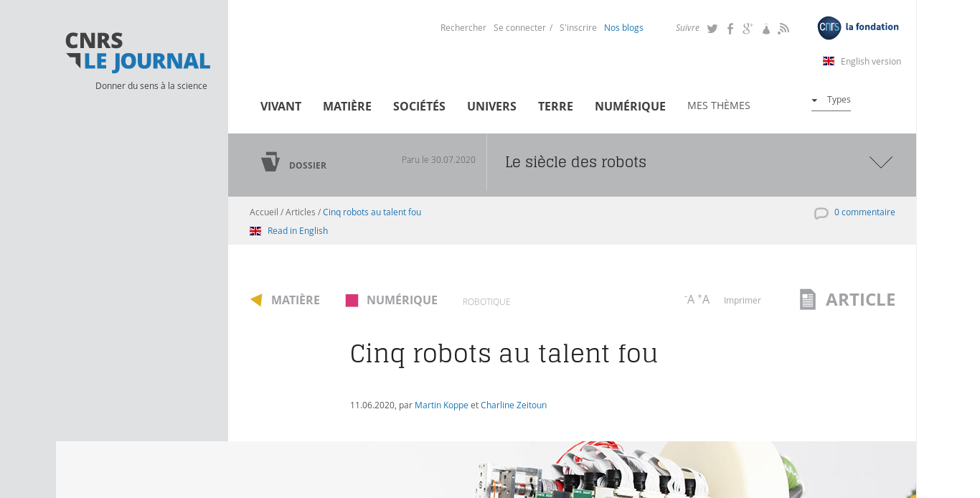
Task: Switch to the English version
Action: [x=871, y=62]
